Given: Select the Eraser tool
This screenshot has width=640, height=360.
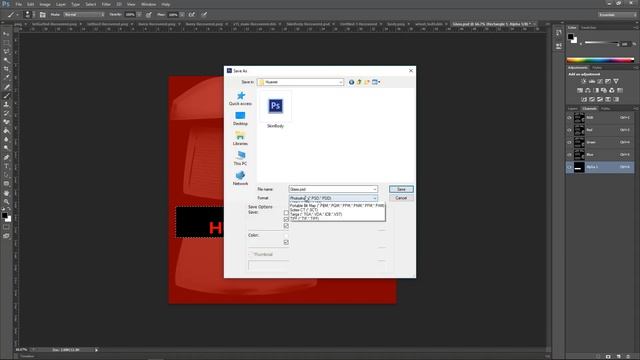Looking at the screenshot, I should pyautogui.click(x=6, y=122).
